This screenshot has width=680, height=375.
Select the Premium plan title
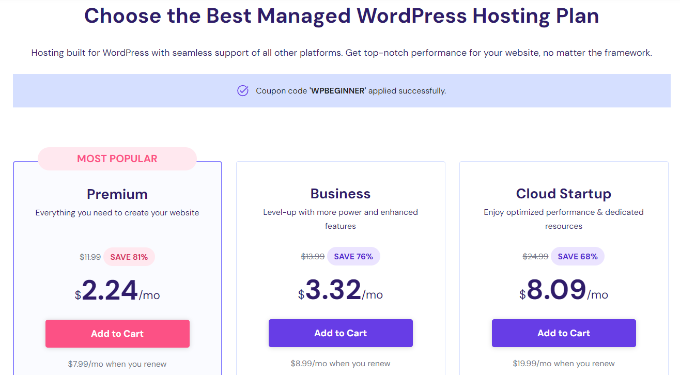(117, 194)
